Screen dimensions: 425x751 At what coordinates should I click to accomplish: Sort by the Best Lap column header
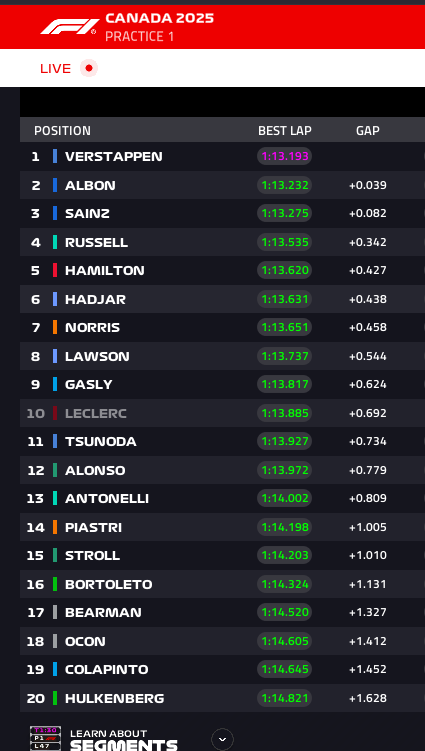click(285, 131)
